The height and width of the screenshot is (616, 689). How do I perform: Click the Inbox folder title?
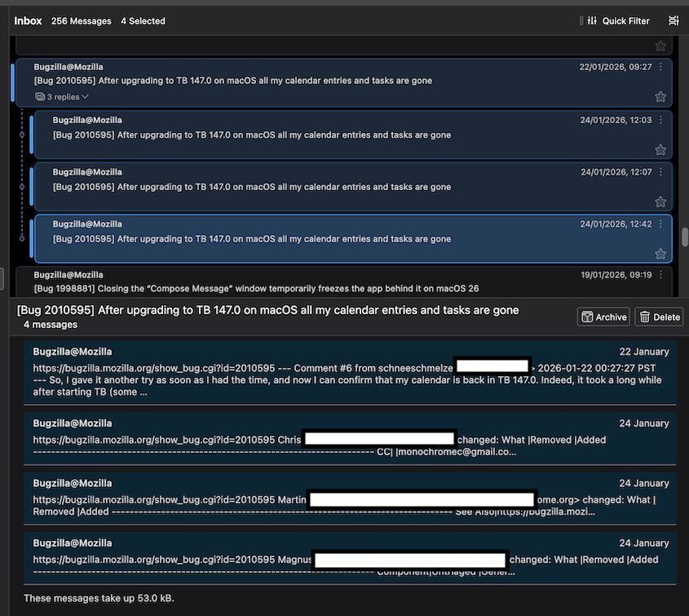click(28, 20)
